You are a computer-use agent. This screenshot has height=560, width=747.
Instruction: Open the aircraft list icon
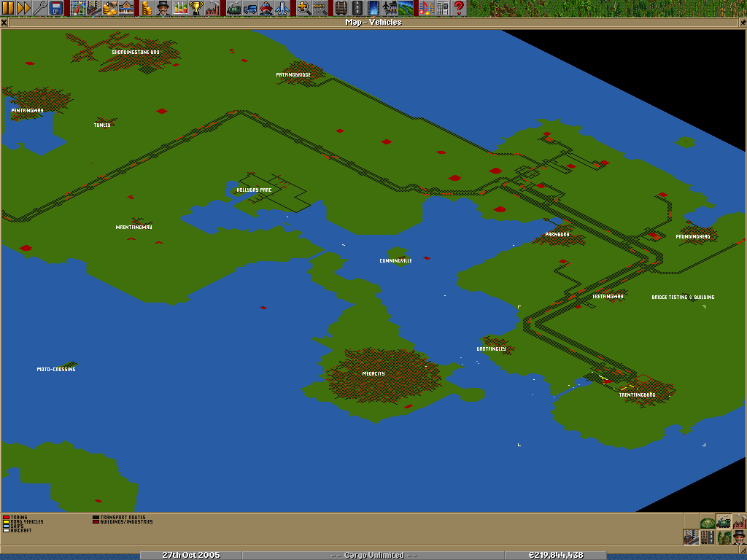click(282, 8)
